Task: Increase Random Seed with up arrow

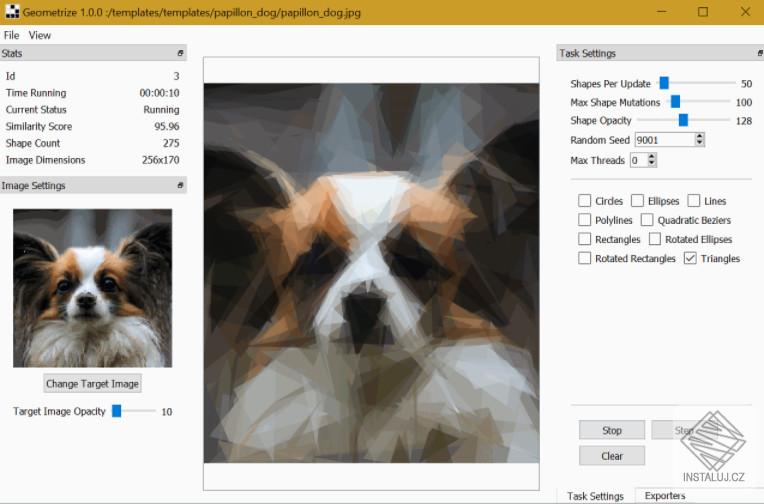Action: pyautogui.click(x=700, y=136)
